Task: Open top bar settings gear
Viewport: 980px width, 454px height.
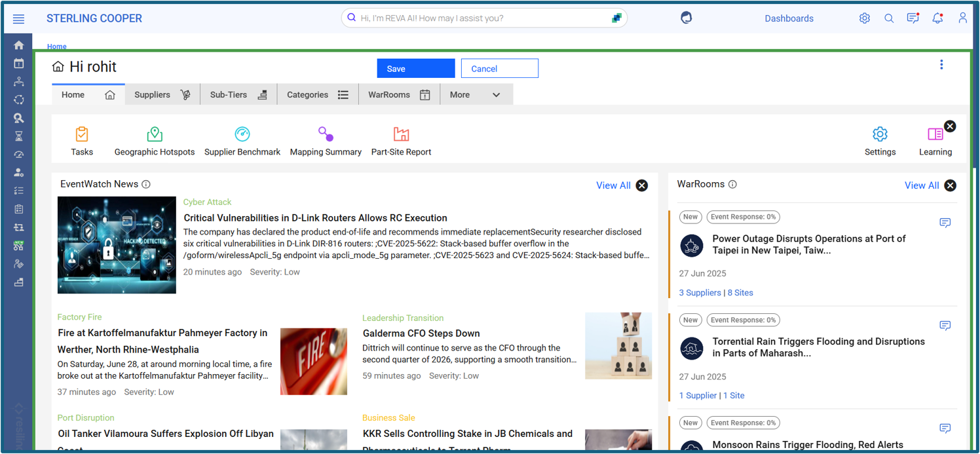Action: [x=865, y=18]
